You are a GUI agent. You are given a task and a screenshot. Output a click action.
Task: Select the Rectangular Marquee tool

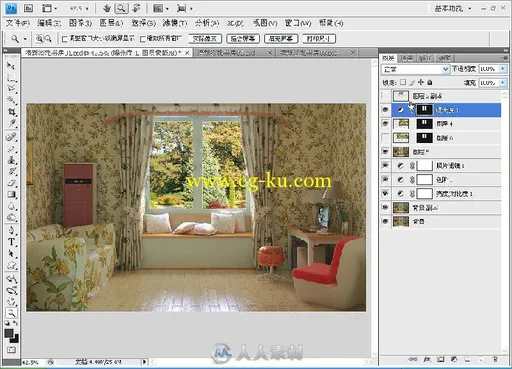pos(11,77)
